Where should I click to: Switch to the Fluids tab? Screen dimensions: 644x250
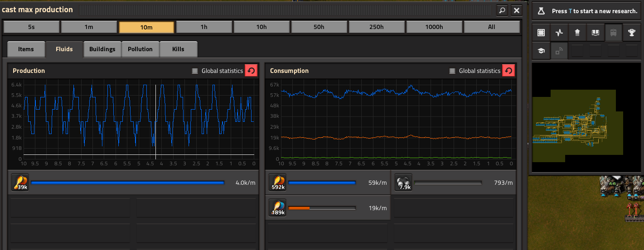coord(64,49)
